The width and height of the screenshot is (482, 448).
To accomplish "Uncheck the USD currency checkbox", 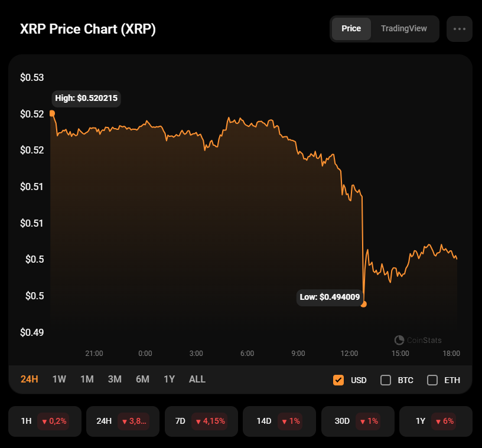I will (338, 380).
